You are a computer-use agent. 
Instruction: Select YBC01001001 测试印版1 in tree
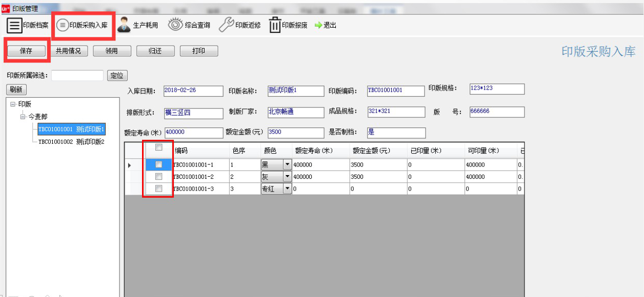pyautogui.click(x=71, y=129)
